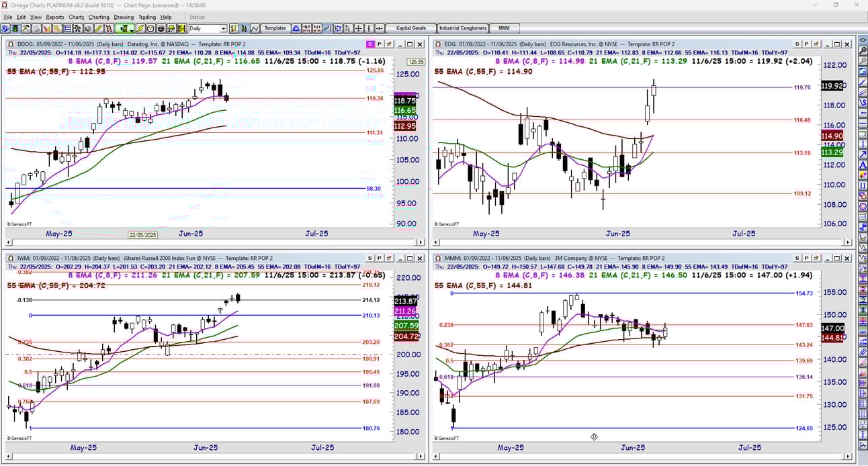This screenshot has width=868, height=466.
Task: Click the icon right of P on MMM chart
Action: pyautogui.click(x=816, y=258)
